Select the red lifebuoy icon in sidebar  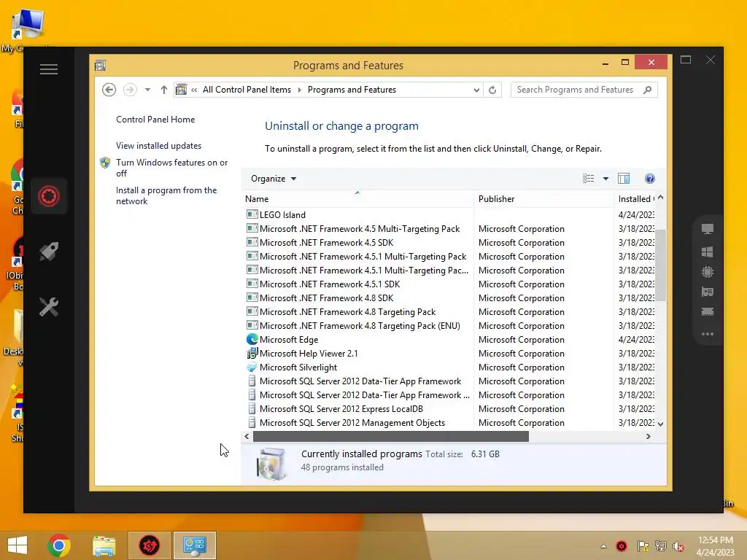pos(49,195)
